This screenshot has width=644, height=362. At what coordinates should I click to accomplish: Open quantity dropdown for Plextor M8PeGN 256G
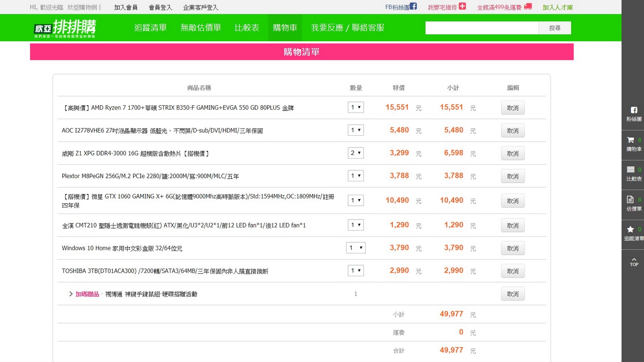click(356, 176)
